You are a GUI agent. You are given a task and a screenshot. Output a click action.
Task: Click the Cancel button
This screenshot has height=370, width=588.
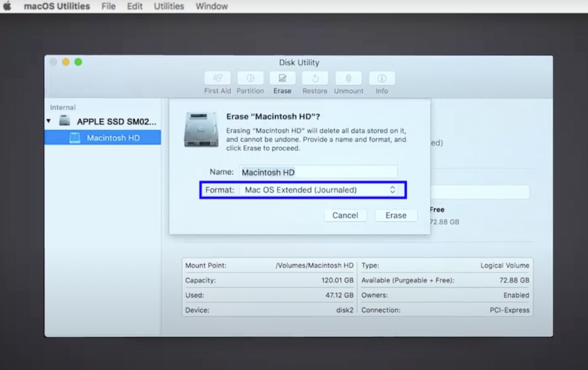pyautogui.click(x=345, y=215)
